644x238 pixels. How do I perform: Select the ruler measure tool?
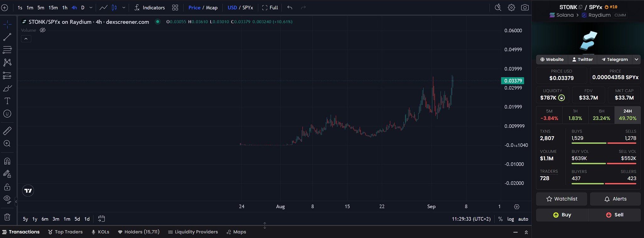(x=7, y=130)
